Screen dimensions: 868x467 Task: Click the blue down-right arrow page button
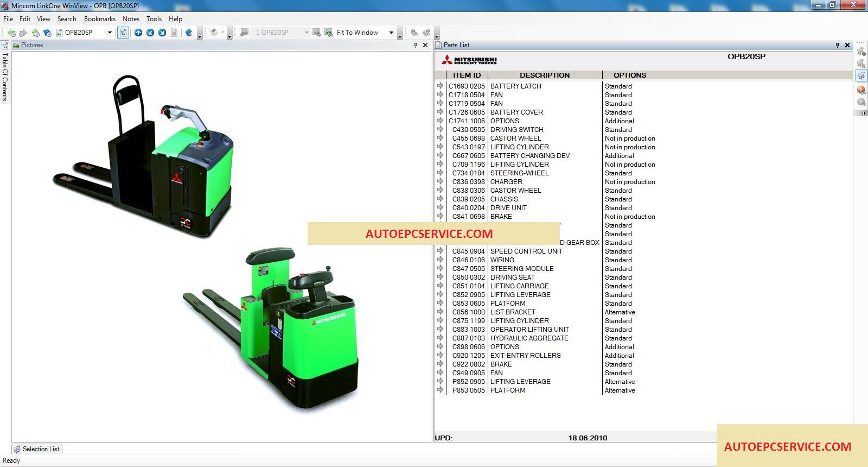pyautogui.click(x=162, y=33)
